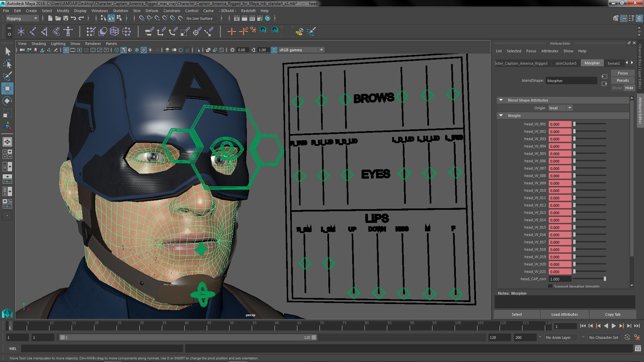644x362 pixels.
Task: Click the Hide button
Action: [629, 88]
